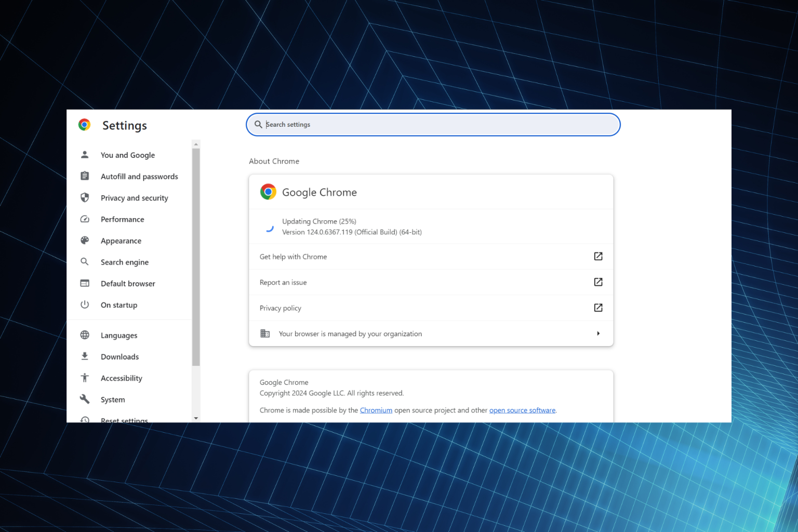798x532 pixels.
Task: Click the magnifier icon inside the search settings bar
Action: click(x=258, y=125)
